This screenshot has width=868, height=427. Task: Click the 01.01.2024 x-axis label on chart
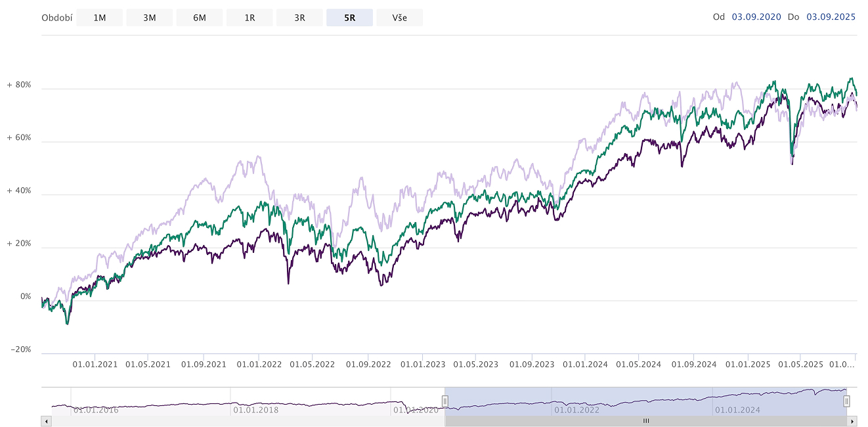click(x=585, y=365)
